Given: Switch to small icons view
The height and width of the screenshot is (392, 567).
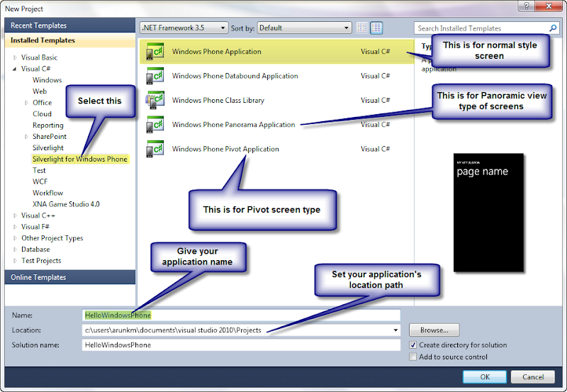Looking at the screenshot, I should click(362, 28).
